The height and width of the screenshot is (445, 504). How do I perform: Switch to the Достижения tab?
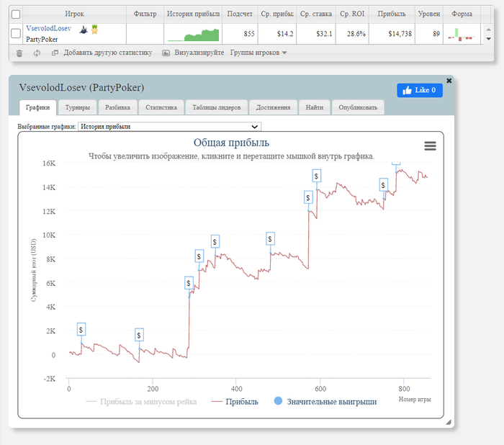[273, 107]
